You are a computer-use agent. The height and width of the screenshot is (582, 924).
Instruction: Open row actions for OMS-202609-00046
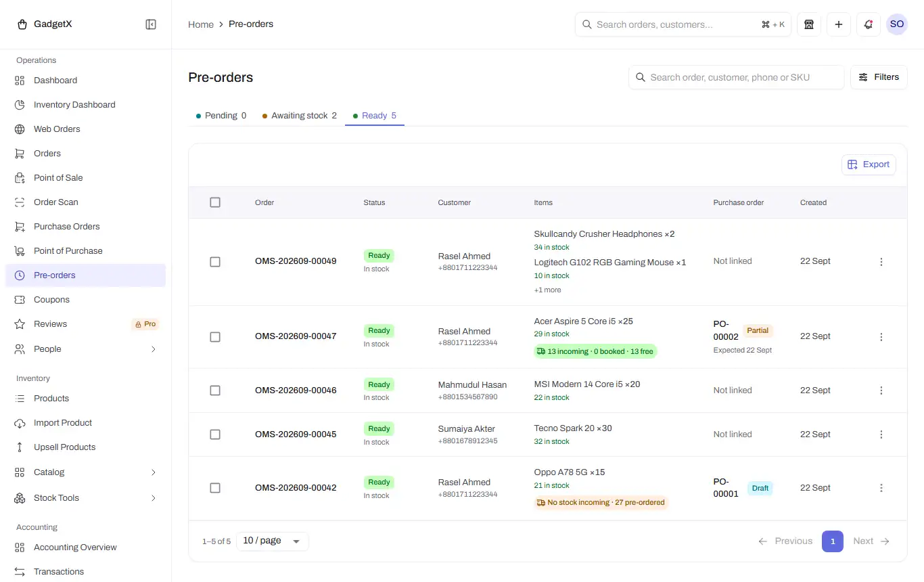pos(881,390)
